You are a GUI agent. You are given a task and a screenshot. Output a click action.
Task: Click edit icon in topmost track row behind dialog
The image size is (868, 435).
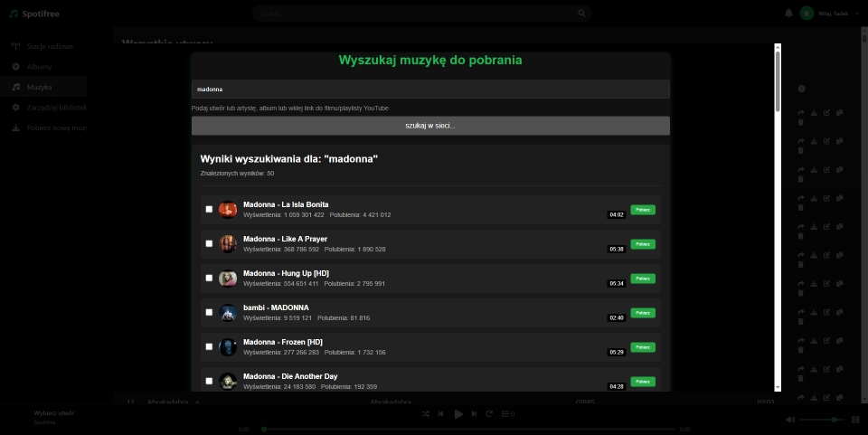point(826,112)
